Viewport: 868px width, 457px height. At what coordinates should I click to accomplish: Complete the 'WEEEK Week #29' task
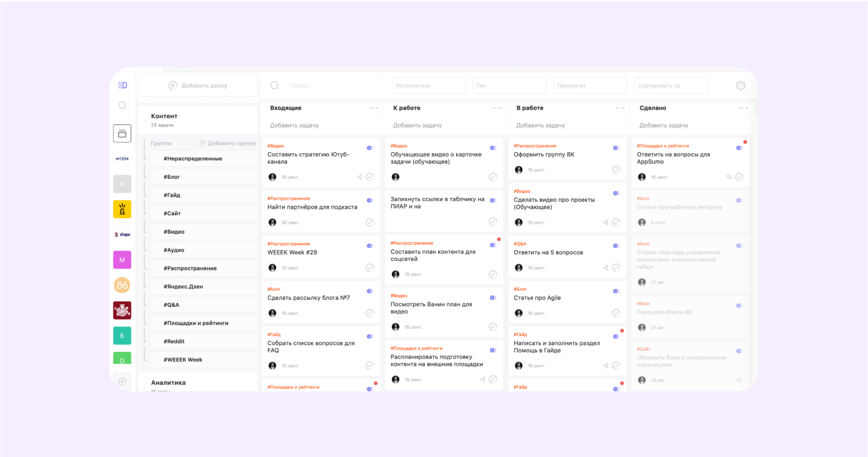pyautogui.click(x=370, y=268)
